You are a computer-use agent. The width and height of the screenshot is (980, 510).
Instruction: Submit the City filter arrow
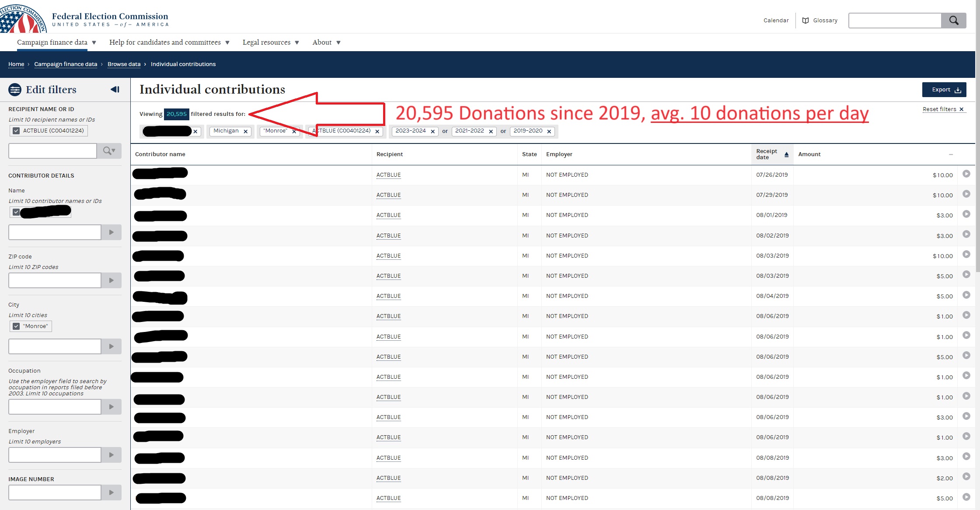111,346
